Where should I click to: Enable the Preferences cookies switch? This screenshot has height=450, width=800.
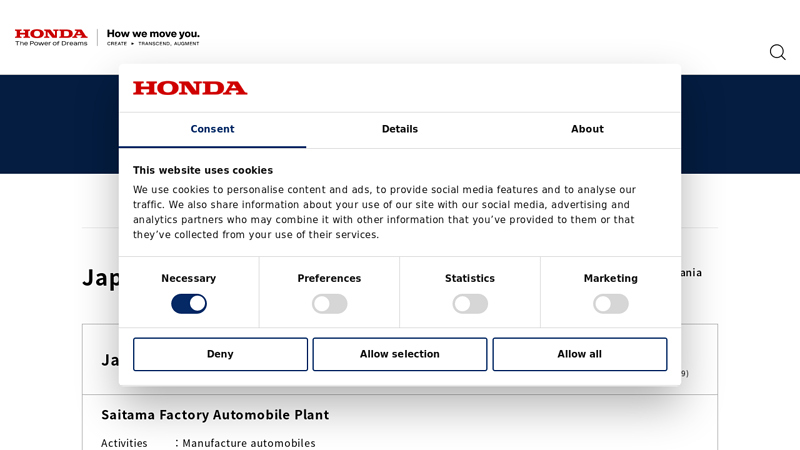(x=330, y=304)
